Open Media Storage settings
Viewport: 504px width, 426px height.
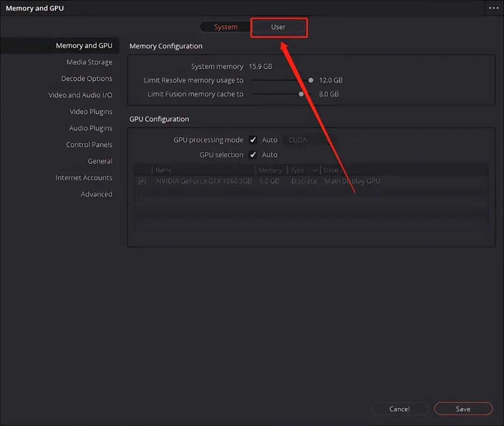coord(89,62)
